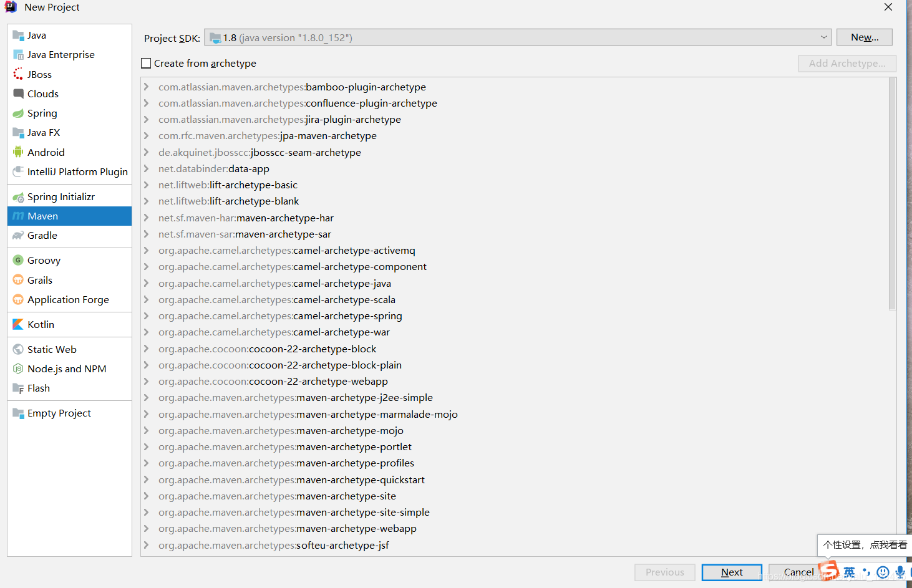The image size is (912, 588).
Task: Click the Kotlin logo icon
Action: pyautogui.click(x=18, y=325)
